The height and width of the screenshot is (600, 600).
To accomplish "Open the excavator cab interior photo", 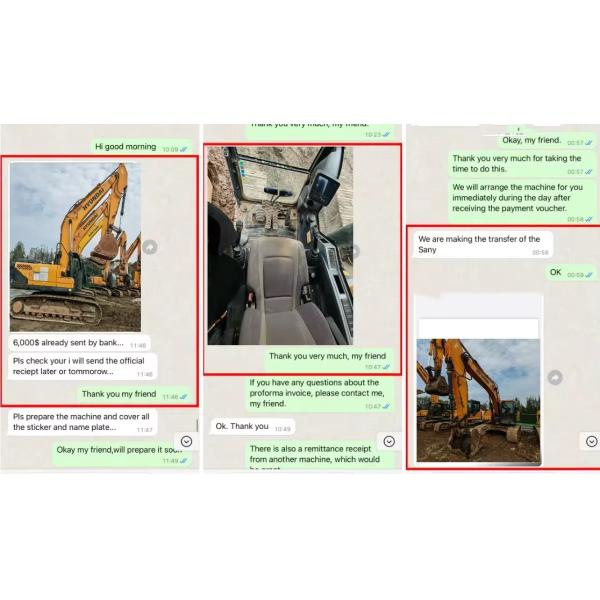I will coord(279,245).
